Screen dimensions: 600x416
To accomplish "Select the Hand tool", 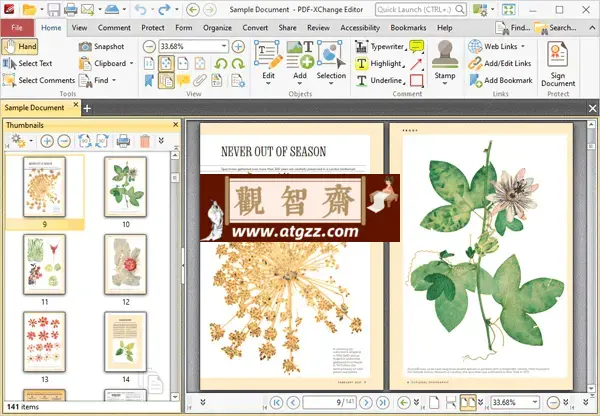I will tap(20, 47).
